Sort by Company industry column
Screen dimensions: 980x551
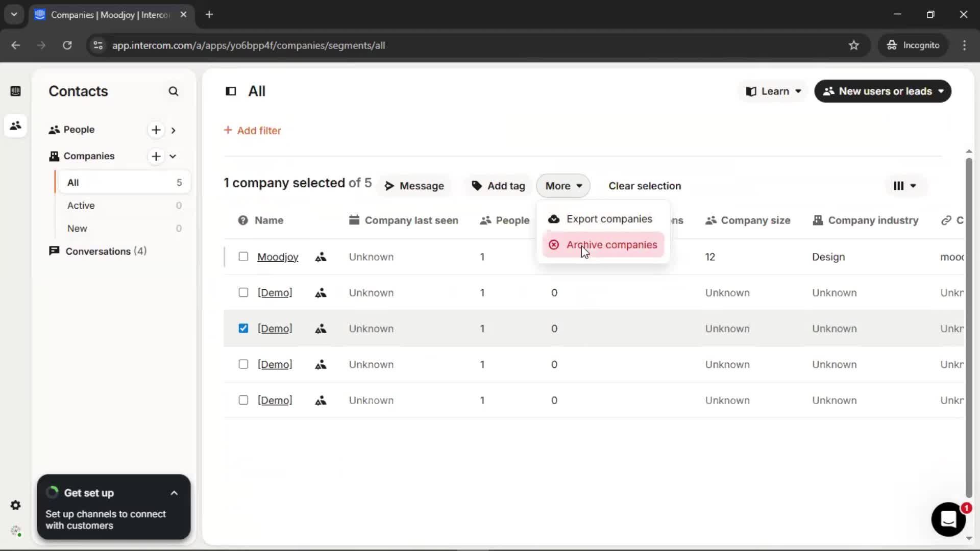865,220
